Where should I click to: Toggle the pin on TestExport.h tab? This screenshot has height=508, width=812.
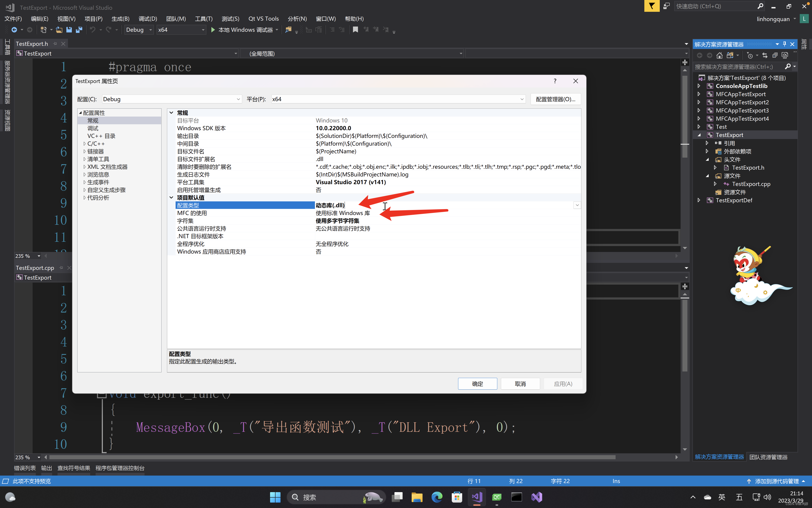click(55, 44)
